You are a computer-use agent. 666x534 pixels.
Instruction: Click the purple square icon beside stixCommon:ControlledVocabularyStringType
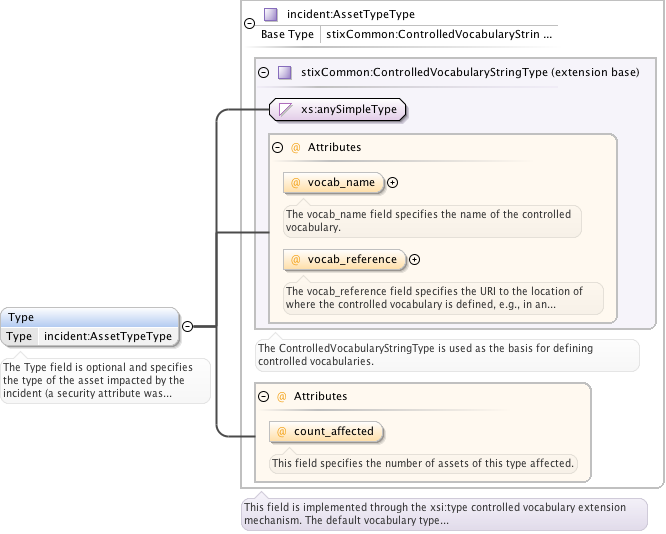tap(284, 72)
